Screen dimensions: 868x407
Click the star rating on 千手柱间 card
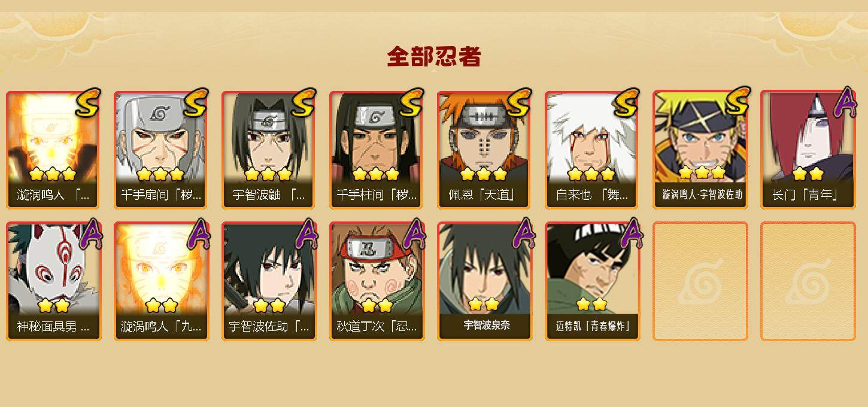(x=375, y=174)
